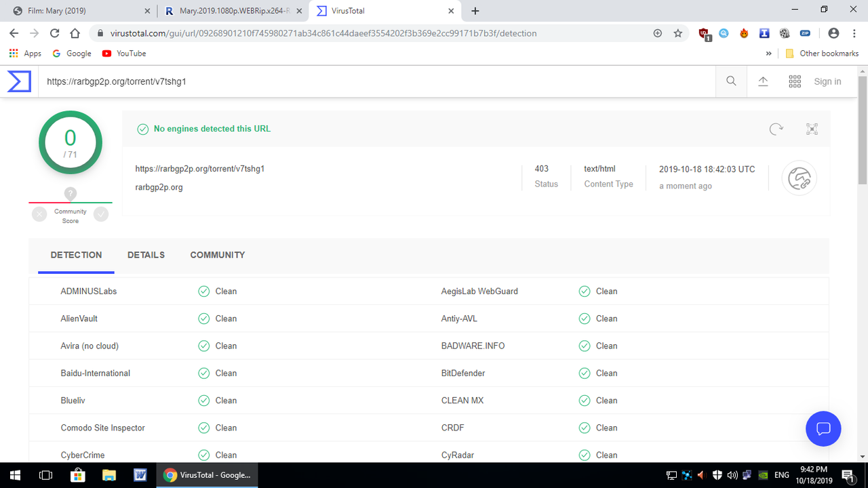
Task: Click the ZIP extension icon
Action: 805,33
